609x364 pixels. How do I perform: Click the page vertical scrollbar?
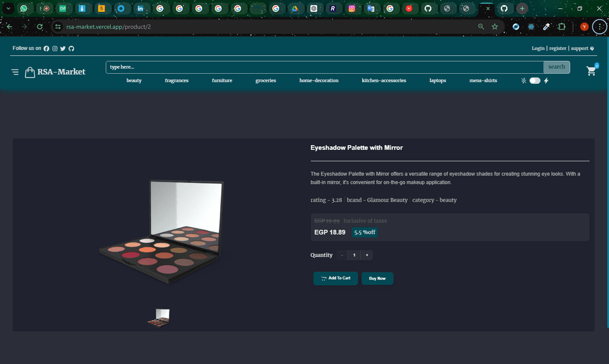click(607, 183)
